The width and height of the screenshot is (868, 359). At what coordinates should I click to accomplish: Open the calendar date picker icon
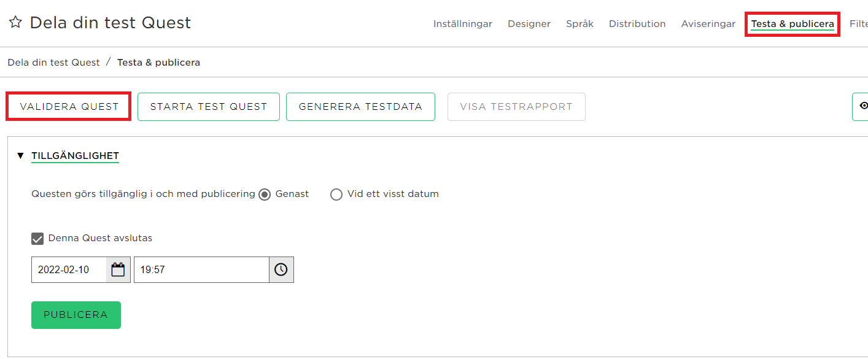[118, 269]
